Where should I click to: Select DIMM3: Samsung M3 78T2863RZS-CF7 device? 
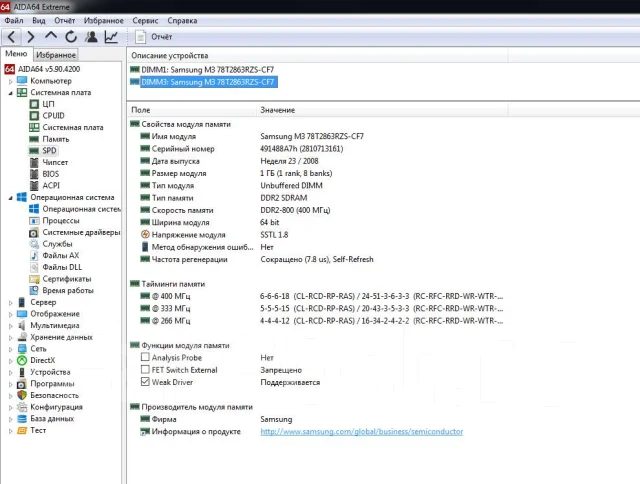tap(204, 82)
